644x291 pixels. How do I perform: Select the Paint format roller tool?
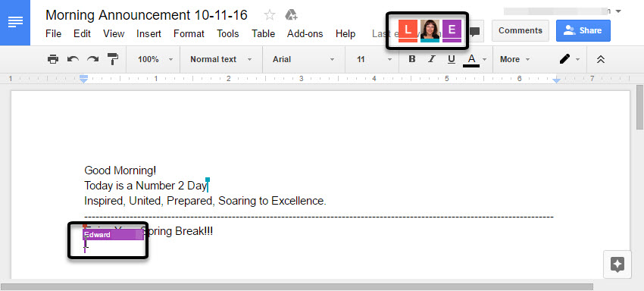(113, 60)
